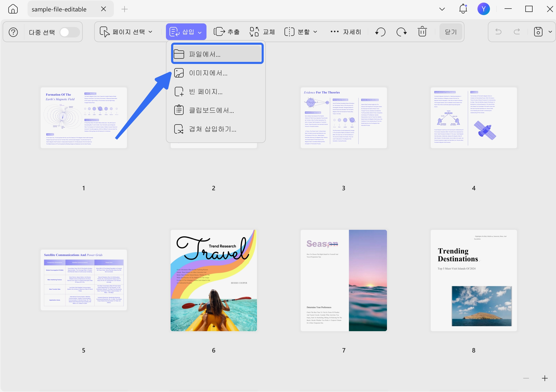The height and width of the screenshot is (392, 556).
Task: Select 겹쳐 삽입하기... menu item
Action: pos(216,129)
